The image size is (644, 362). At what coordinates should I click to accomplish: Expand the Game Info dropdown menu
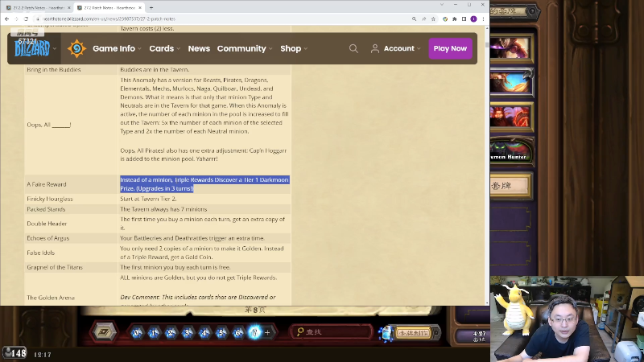coord(117,48)
